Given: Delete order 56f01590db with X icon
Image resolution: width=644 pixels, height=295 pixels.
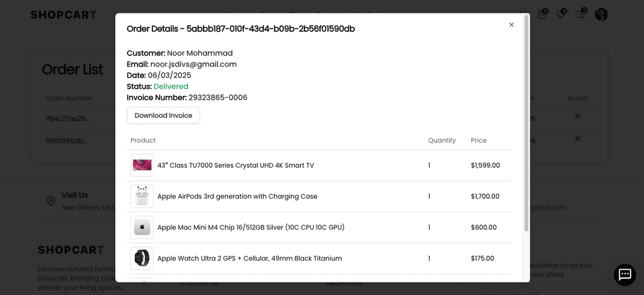Looking at the screenshot, I should 577,138.
